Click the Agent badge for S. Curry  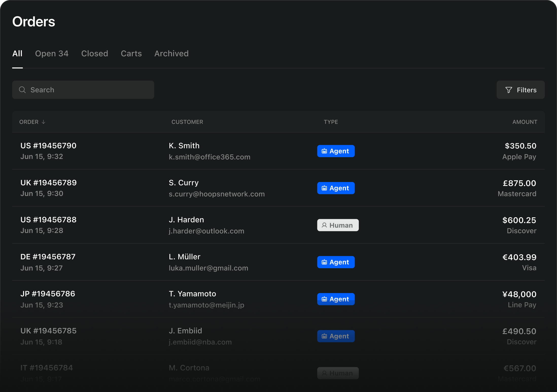pos(336,188)
